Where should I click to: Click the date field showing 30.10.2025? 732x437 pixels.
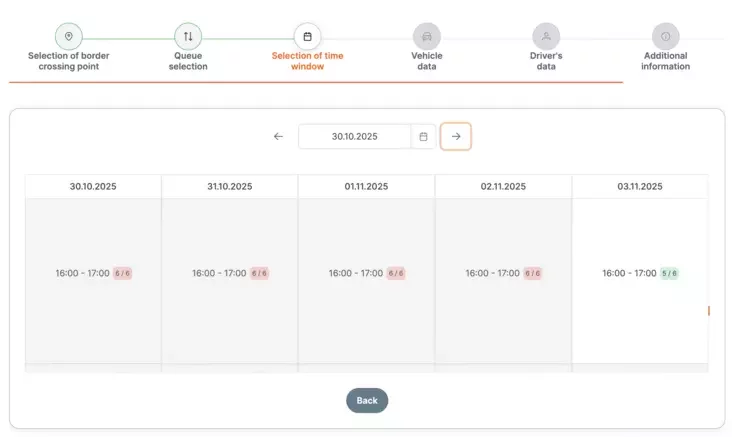[355, 137]
